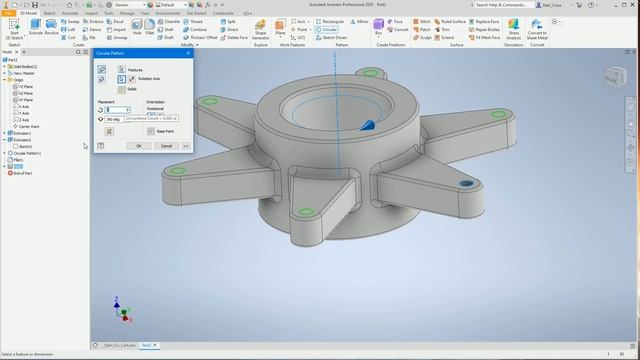The width and height of the screenshot is (640, 360).
Task: Flip the rotation axis direction
Action: pos(132,79)
